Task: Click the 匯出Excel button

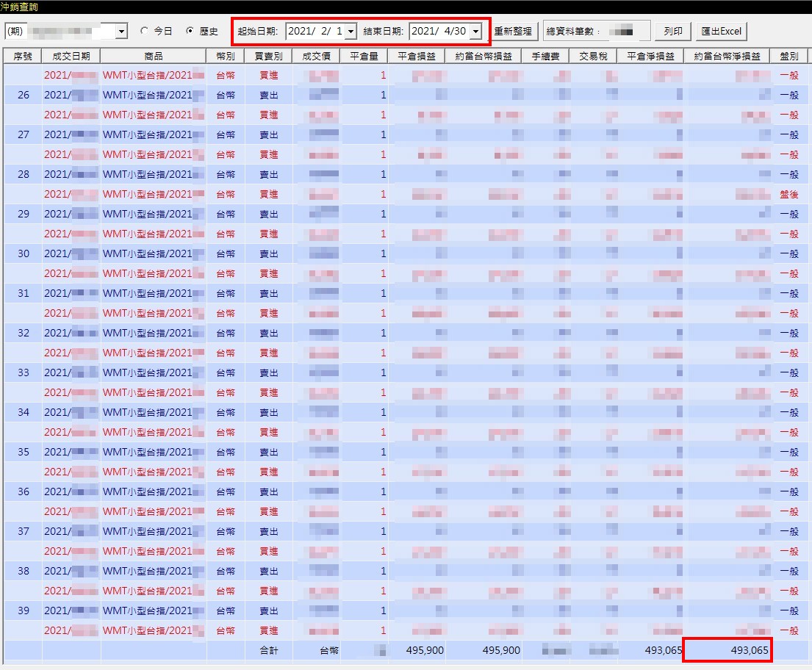Action: 722,31
